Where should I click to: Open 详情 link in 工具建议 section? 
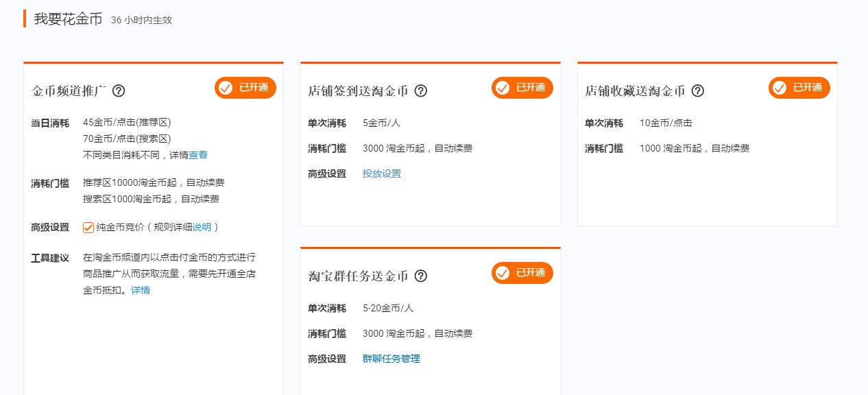139,290
